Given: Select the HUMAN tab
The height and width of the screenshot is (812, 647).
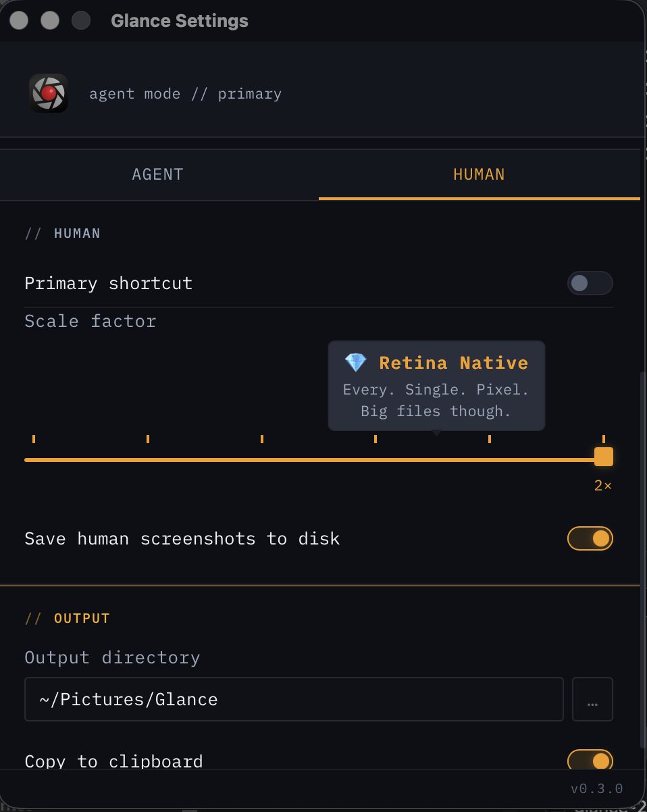Looking at the screenshot, I should pos(479,174).
